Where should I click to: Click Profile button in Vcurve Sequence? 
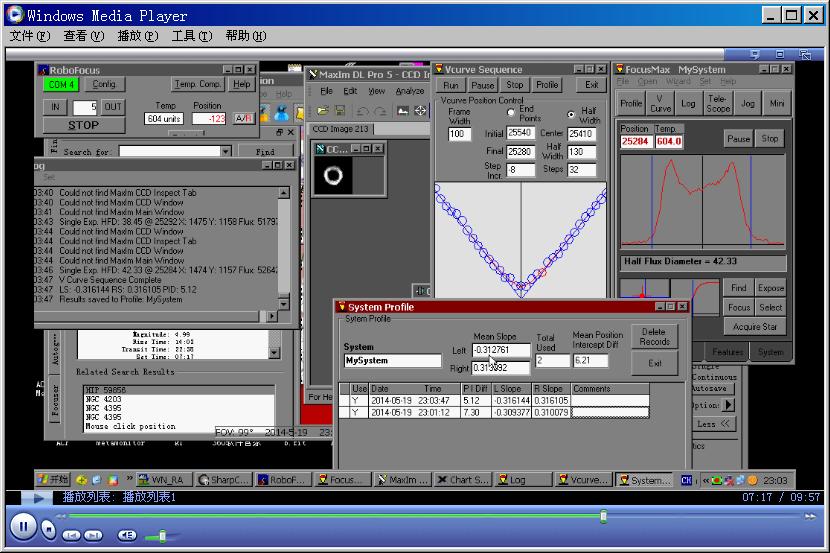click(x=547, y=85)
